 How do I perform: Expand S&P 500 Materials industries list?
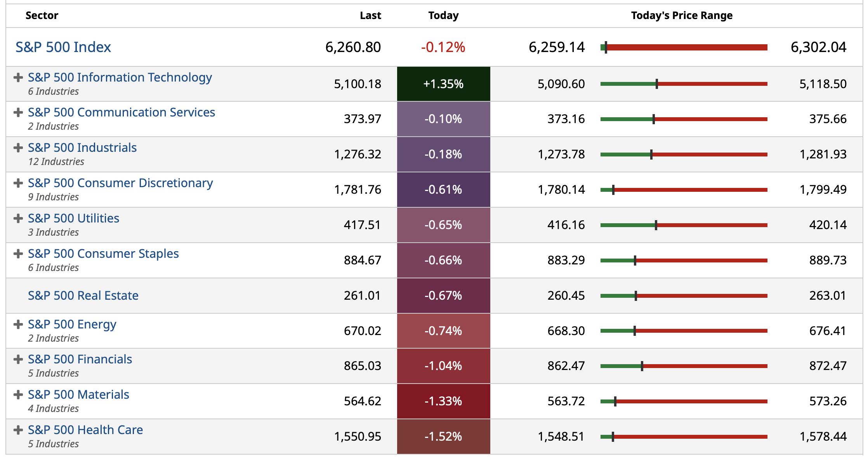(18, 395)
